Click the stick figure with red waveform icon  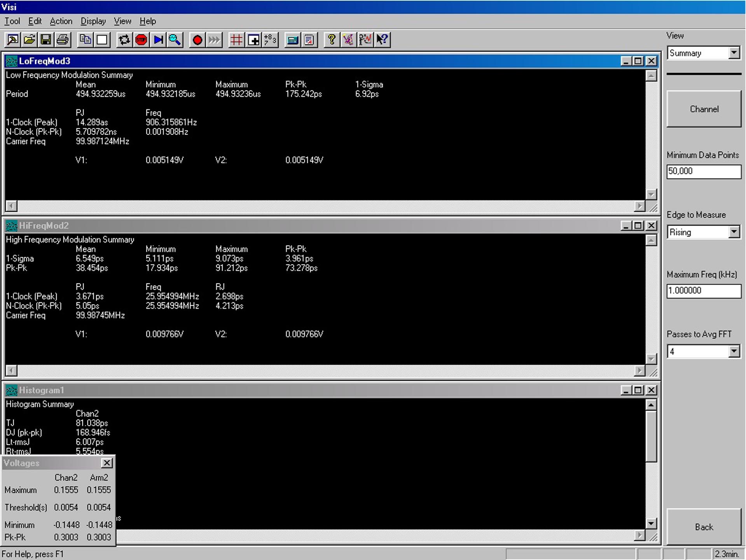coord(365,40)
